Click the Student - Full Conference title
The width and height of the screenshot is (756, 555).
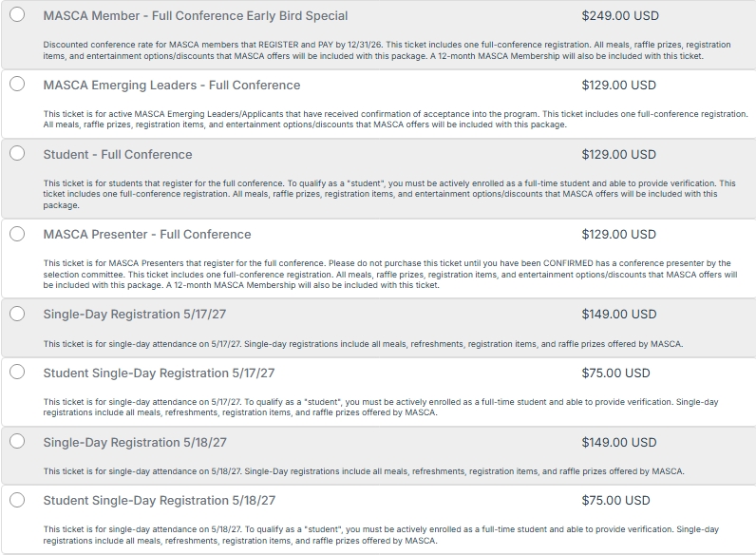118,155
